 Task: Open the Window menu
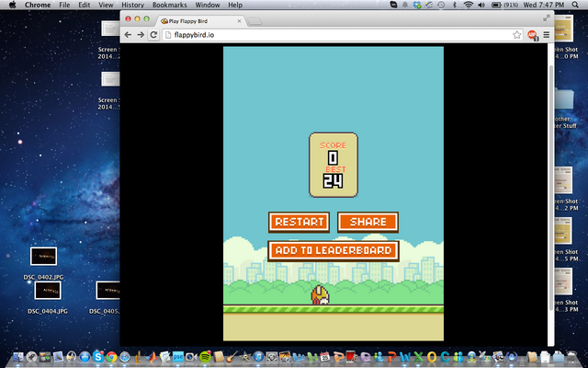(208, 5)
